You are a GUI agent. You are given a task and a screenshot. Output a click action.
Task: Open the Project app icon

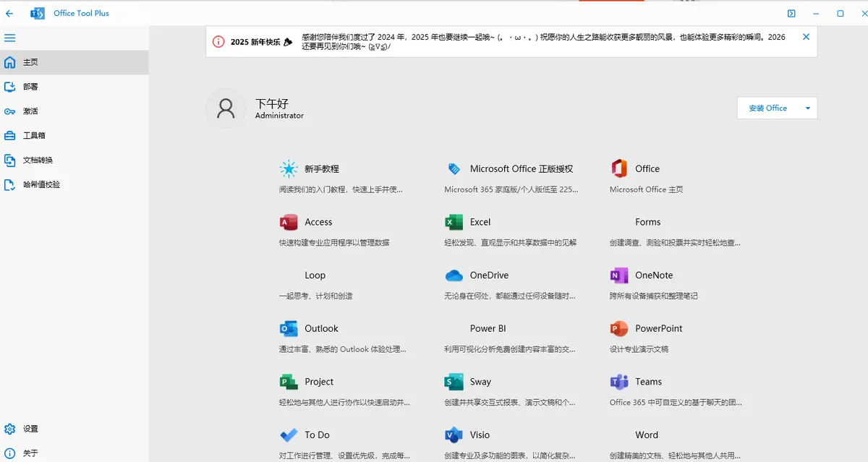[289, 382]
